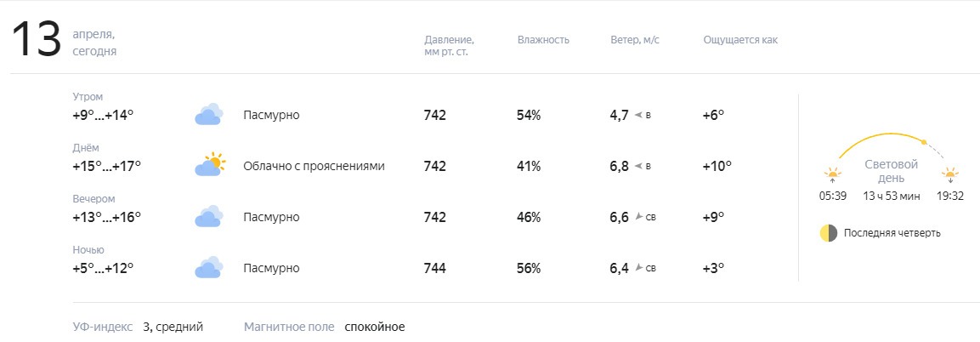Click the sun position dot on daylight arc
Image resolution: width=980 pixels, height=342 pixels.
[x=924, y=143]
